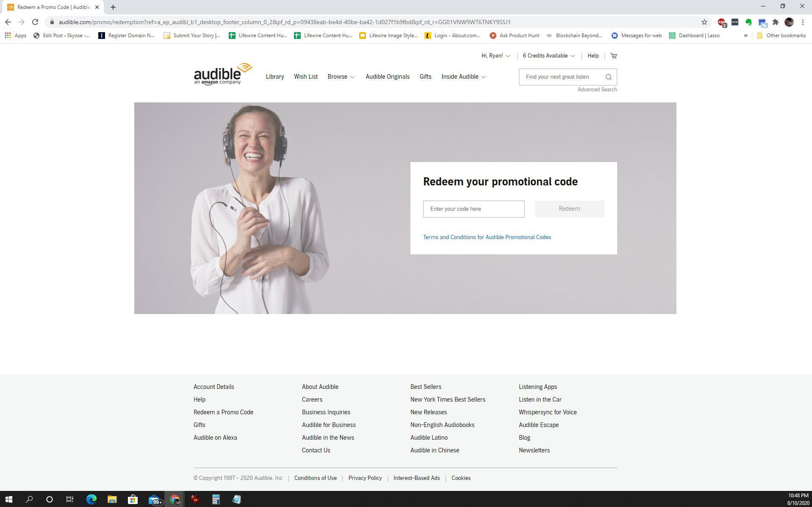
Task: Open Gifts in the top navigation
Action: (425, 77)
